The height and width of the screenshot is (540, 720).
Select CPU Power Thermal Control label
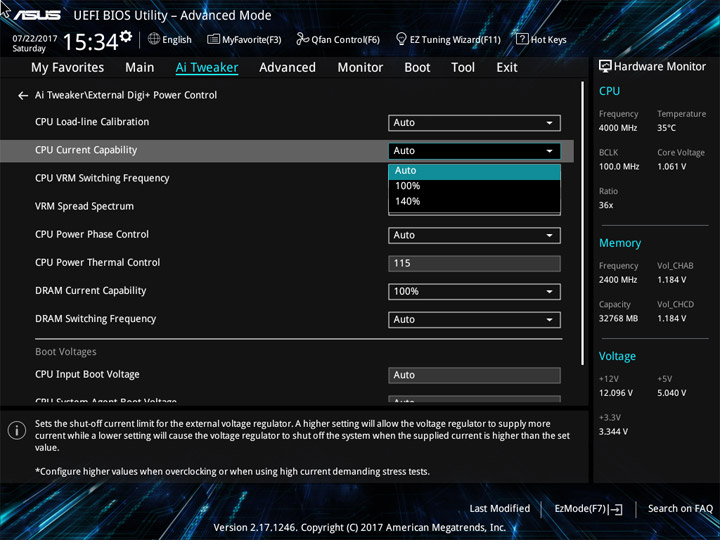pyautogui.click(x=98, y=262)
